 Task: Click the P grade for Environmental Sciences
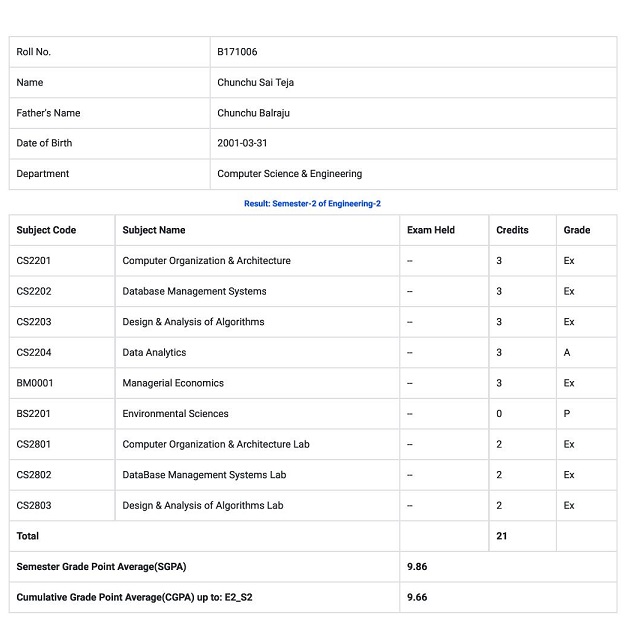[567, 414]
